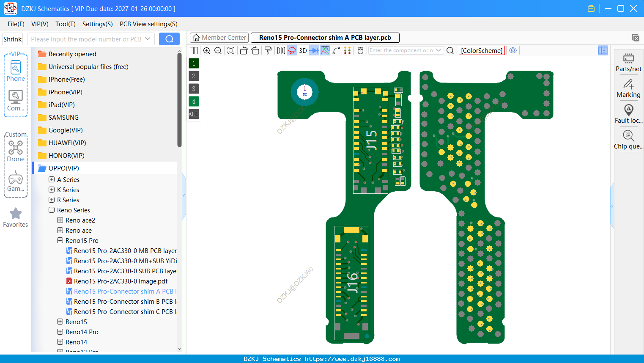Open the component search dropdown arrow
Viewport: 644px width, 363px height.
coord(438,50)
